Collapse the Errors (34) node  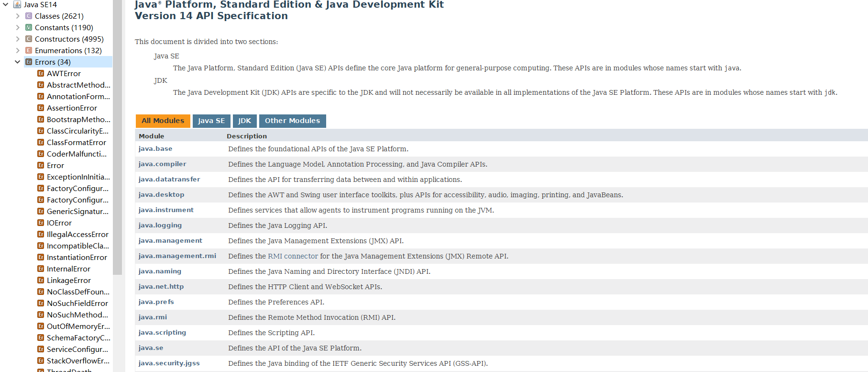click(x=18, y=62)
